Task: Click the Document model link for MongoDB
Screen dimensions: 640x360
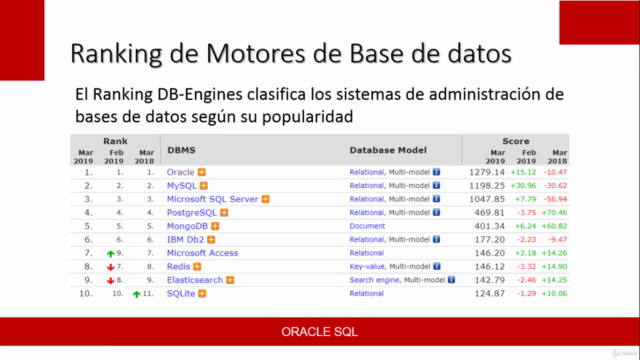Action: (x=367, y=226)
